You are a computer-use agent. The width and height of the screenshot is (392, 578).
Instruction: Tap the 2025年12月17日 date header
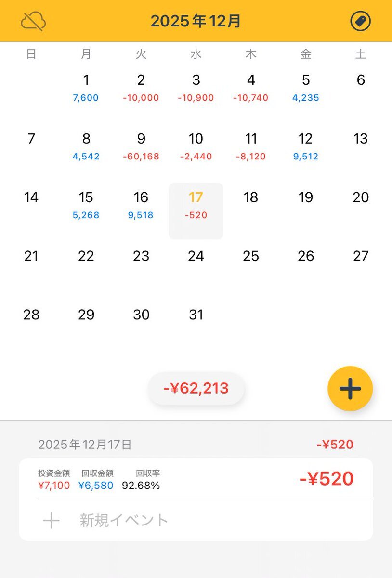tap(85, 445)
